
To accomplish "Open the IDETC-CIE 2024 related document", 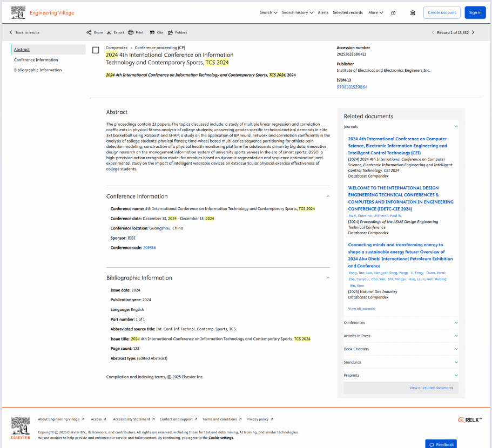I will point(401,199).
